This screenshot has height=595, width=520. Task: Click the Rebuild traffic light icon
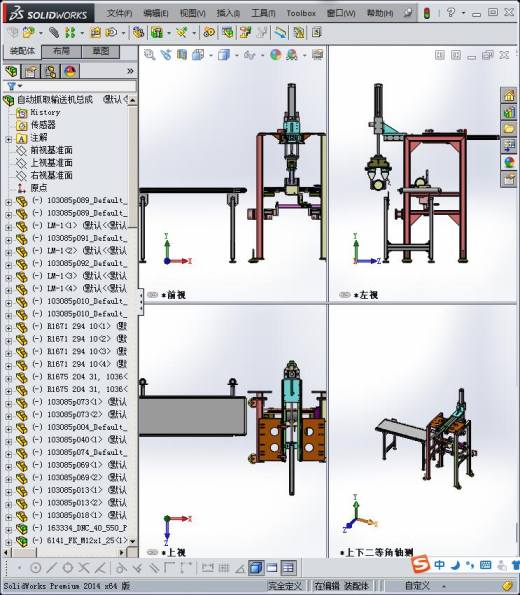tap(427, 13)
